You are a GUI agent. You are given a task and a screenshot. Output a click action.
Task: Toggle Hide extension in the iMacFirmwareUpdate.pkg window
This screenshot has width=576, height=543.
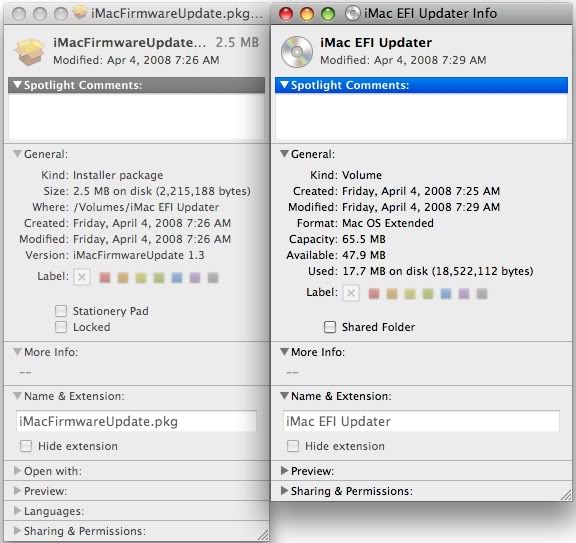coord(26,446)
